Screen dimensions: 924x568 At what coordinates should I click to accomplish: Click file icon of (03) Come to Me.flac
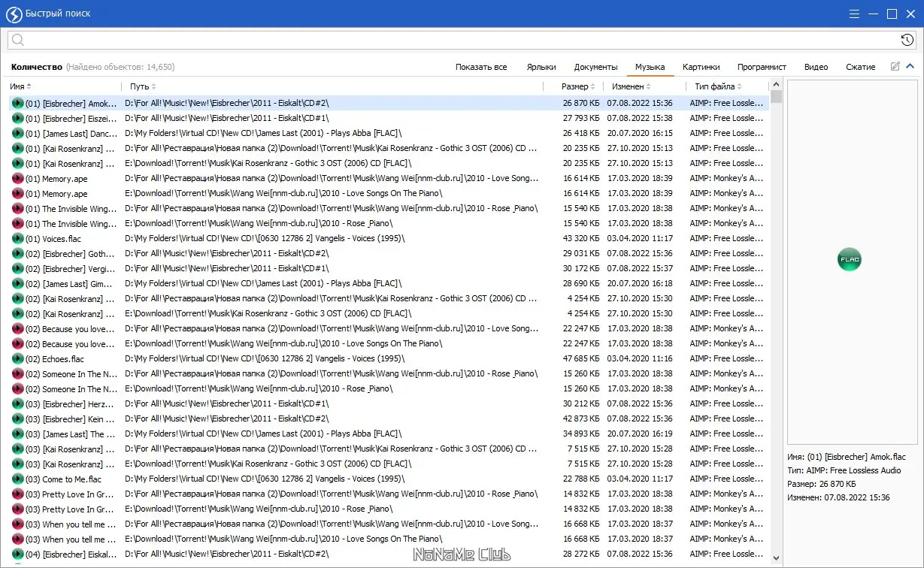(x=18, y=479)
